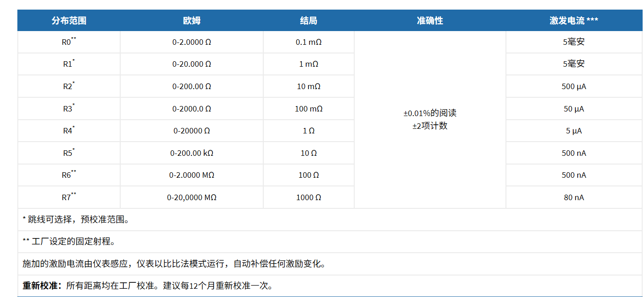Click the 0-200.00 kΩ cell
This screenshot has width=644, height=297.
coord(192,153)
